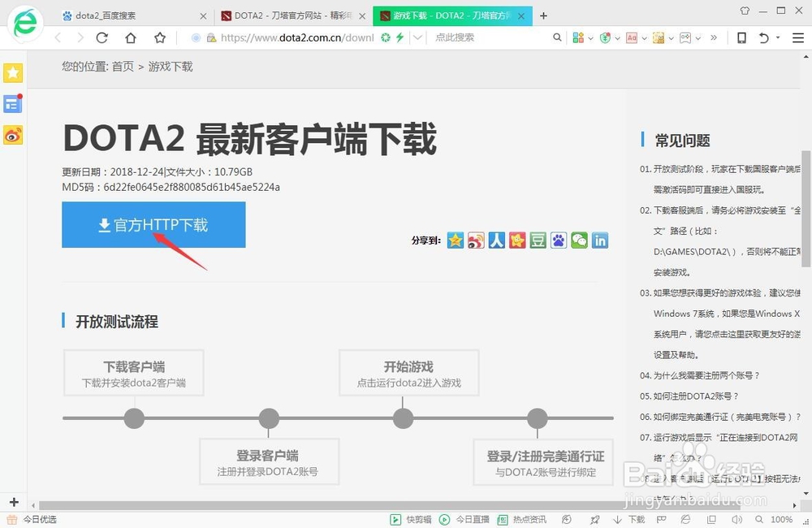
Task: Open sidebar favorites star panel
Action: coord(13,72)
